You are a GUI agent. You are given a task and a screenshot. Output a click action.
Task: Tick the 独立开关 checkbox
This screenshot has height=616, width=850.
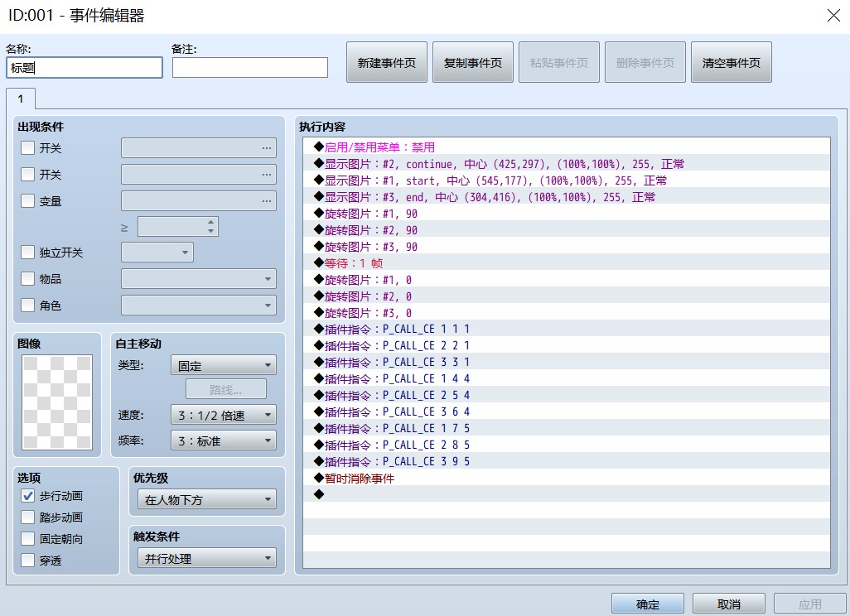(27, 253)
